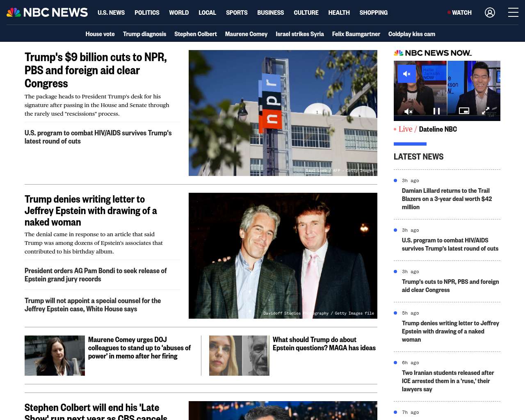Read headline about $9 billion cuts to NPR

96,70
